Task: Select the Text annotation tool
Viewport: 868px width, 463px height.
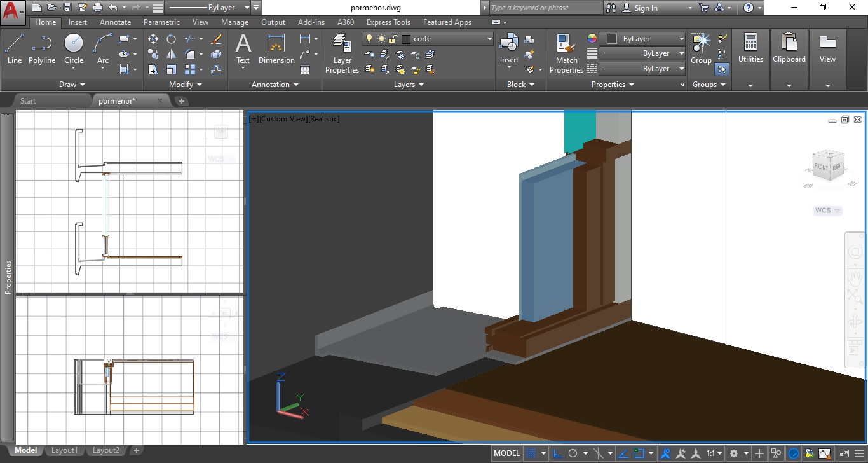Action: [243, 49]
